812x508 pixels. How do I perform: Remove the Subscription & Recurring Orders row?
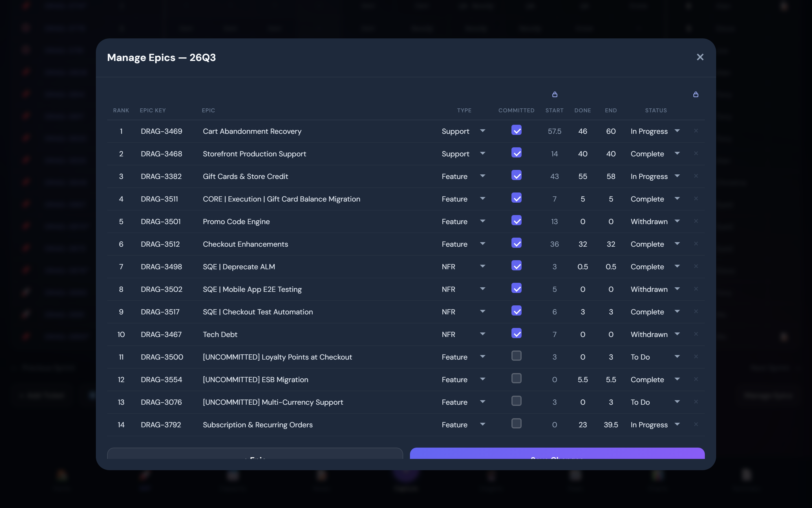click(696, 424)
